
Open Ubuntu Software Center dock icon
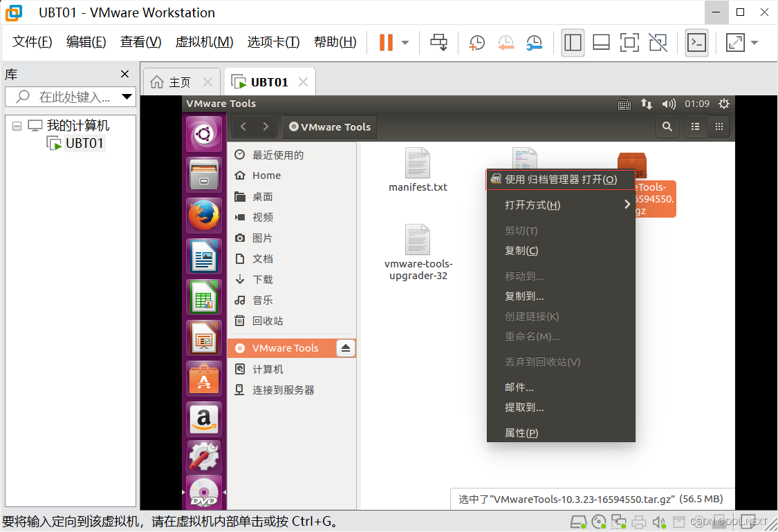pyautogui.click(x=204, y=378)
